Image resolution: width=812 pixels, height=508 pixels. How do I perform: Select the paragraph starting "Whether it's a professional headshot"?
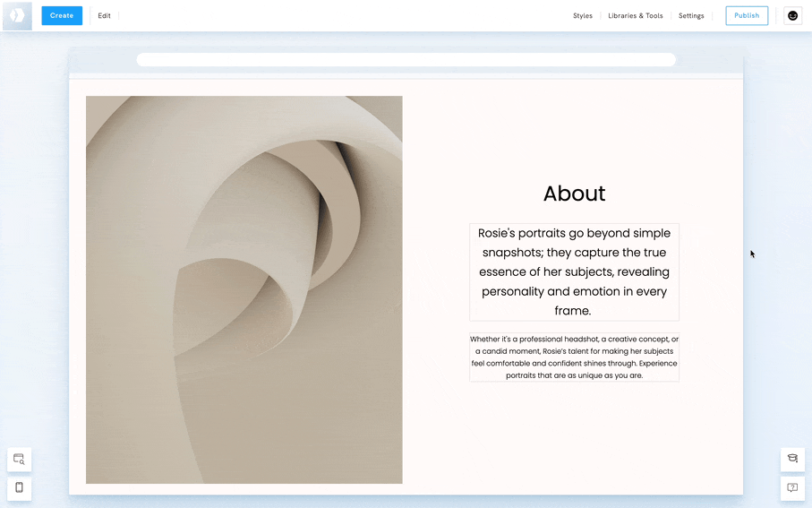(x=574, y=357)
